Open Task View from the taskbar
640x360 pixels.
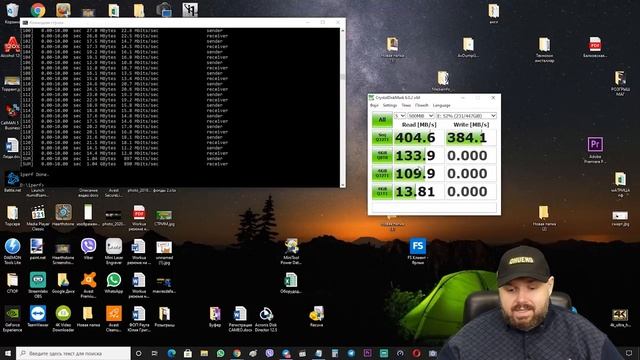[x=155, y=353]
